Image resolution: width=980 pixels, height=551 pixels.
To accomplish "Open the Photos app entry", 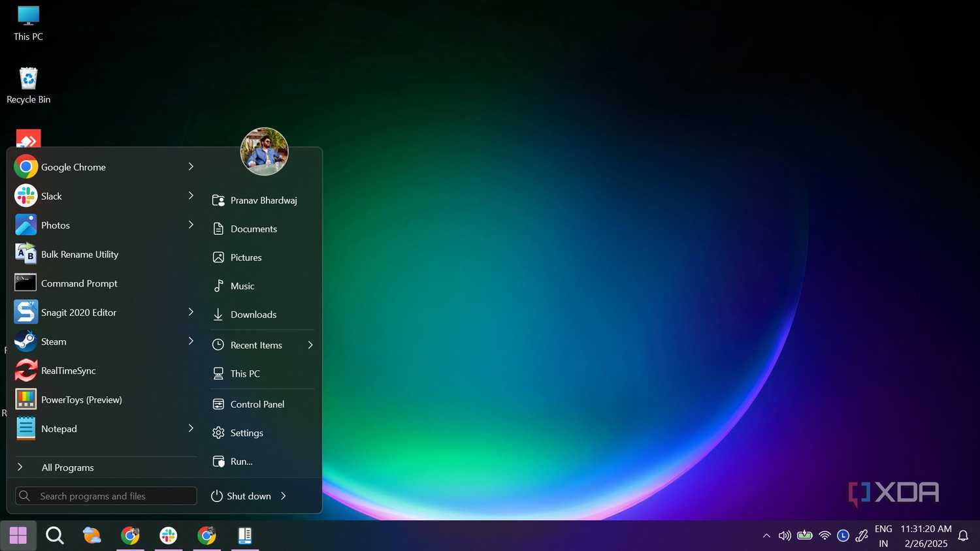I will 105,225.
